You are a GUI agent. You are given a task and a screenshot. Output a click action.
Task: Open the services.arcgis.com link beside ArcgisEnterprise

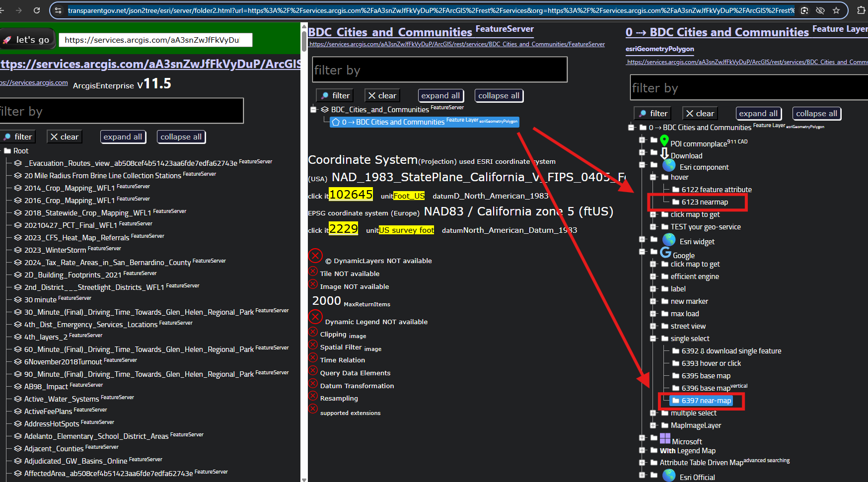pos(34,82)
